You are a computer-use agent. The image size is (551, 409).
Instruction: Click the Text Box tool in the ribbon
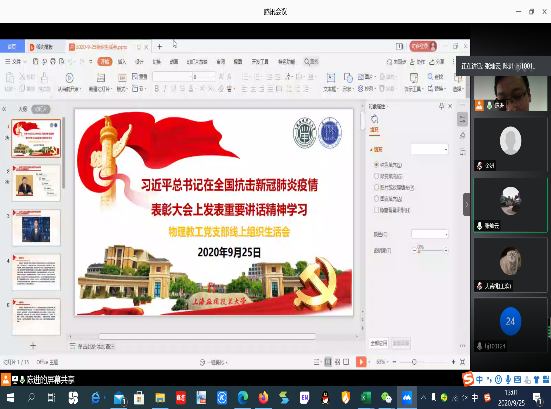coord(331,82)
